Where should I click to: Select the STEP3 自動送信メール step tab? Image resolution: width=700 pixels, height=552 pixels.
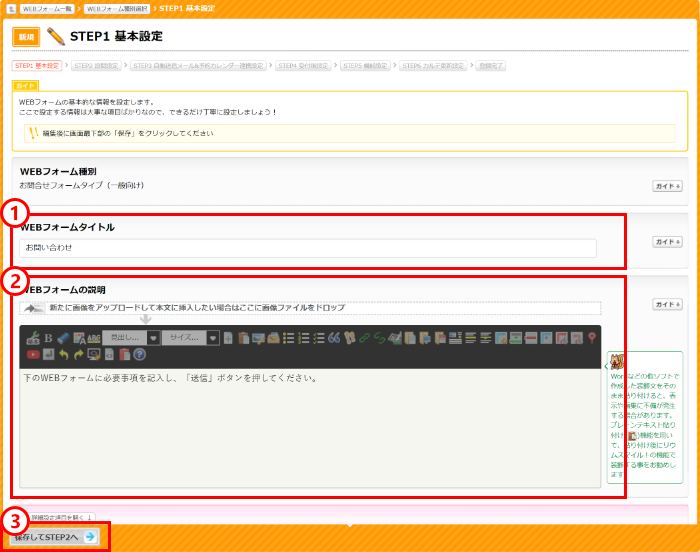point(198,66)
